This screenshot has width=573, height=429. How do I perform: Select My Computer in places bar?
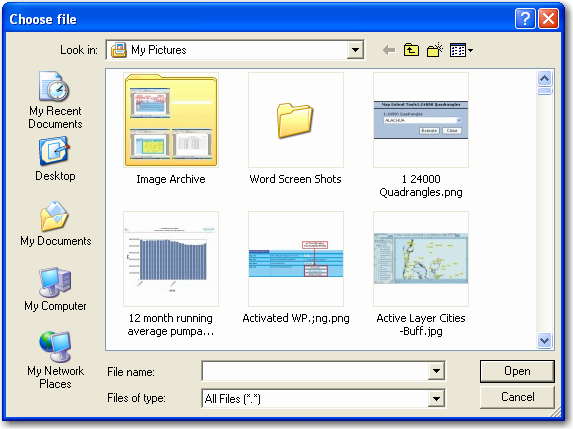(55, 289)
